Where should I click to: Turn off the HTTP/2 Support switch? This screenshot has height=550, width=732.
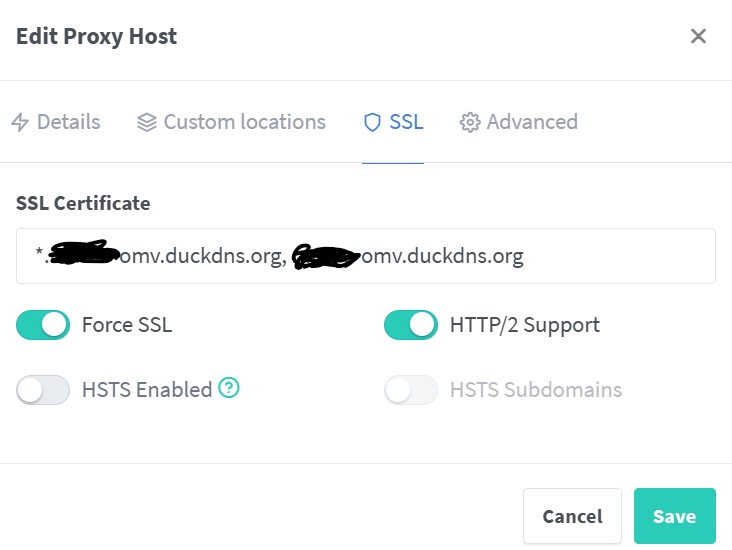(411, 325)
